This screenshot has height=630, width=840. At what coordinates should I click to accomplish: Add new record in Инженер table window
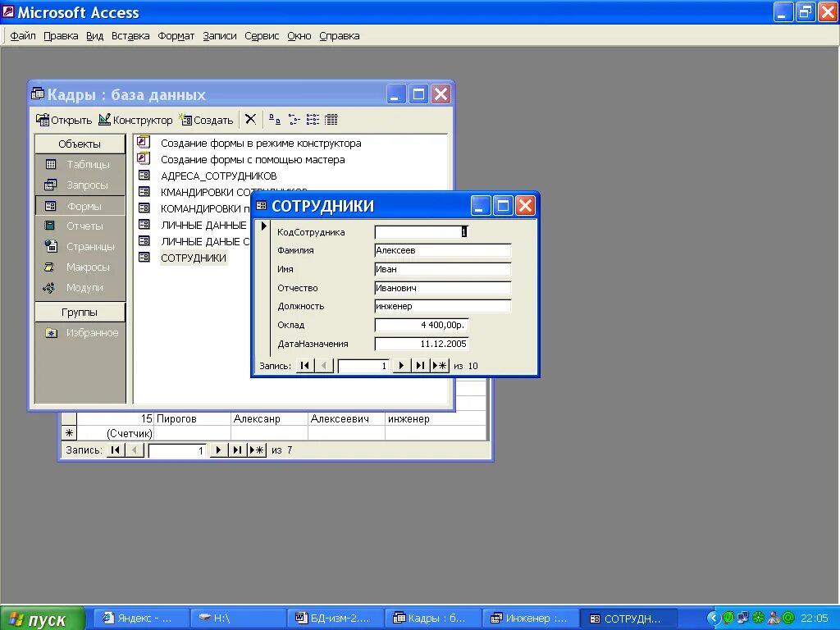257,450
